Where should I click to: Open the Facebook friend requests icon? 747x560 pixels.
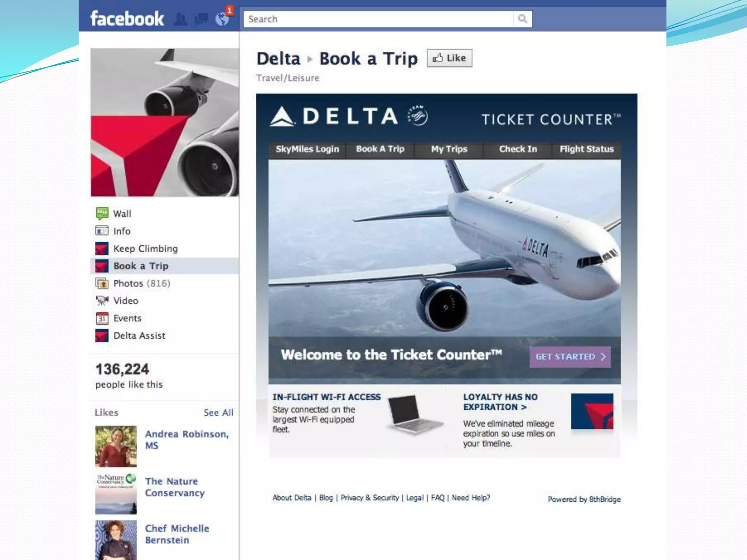(180, 19)
